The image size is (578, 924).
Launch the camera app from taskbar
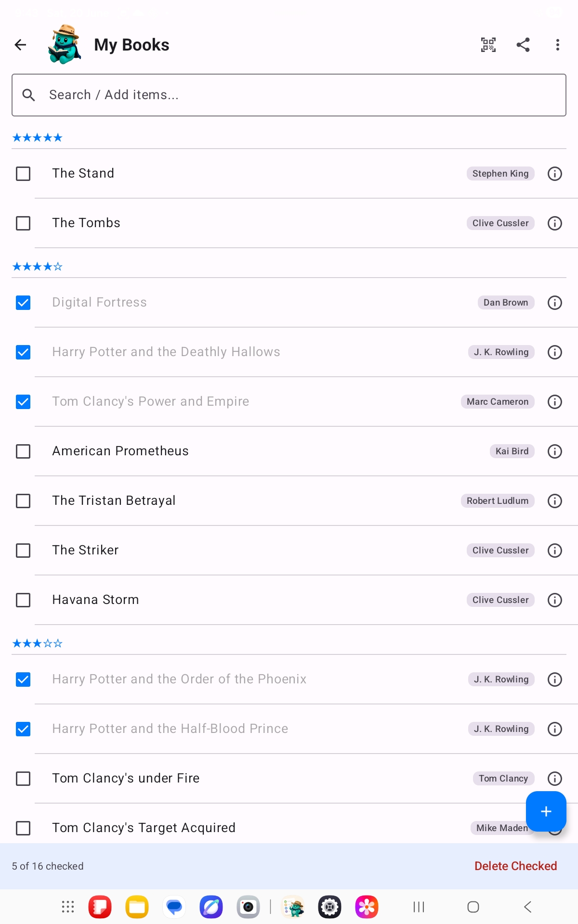click(248, 907)
